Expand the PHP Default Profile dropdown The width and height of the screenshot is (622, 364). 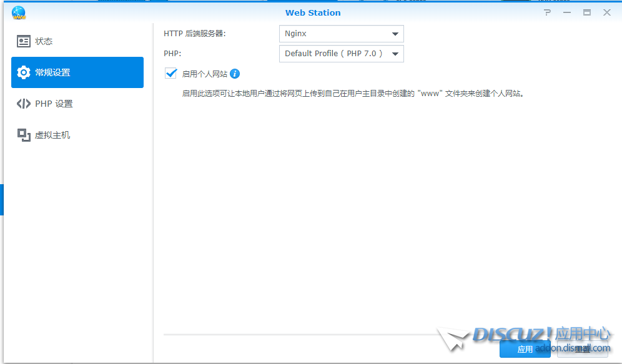(x=341, y=54)
